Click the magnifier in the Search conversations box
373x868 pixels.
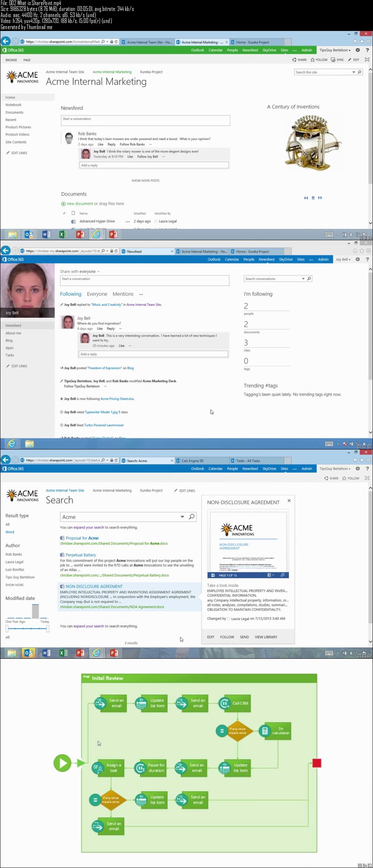(309, 278)
